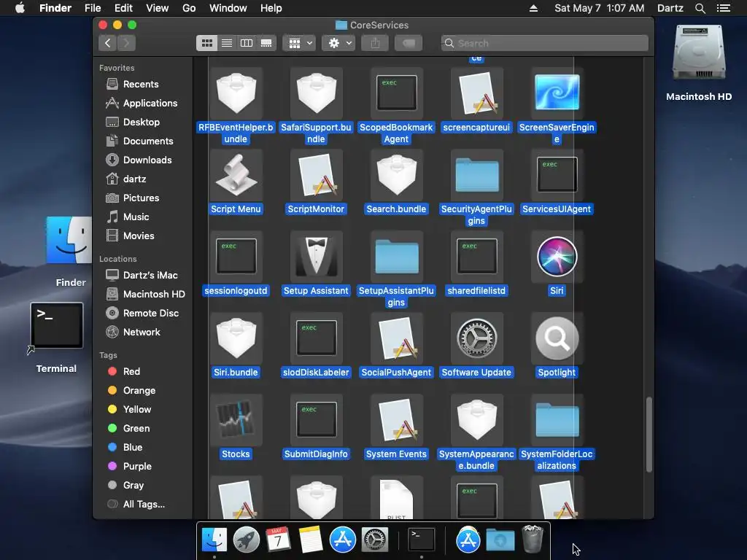Viewport: 747px width, 560px height.
Task: Select the Siri app icon
Action: (x=557, y=257)
